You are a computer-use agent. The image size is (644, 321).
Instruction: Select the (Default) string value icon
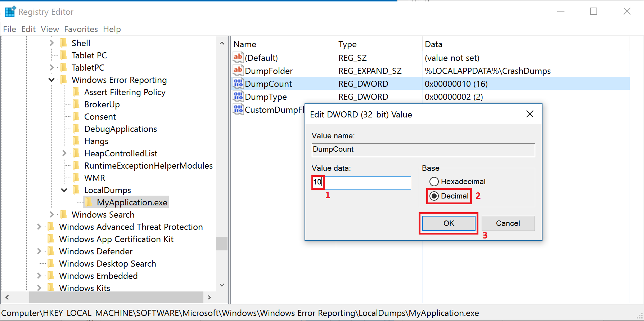click(238, 58)
